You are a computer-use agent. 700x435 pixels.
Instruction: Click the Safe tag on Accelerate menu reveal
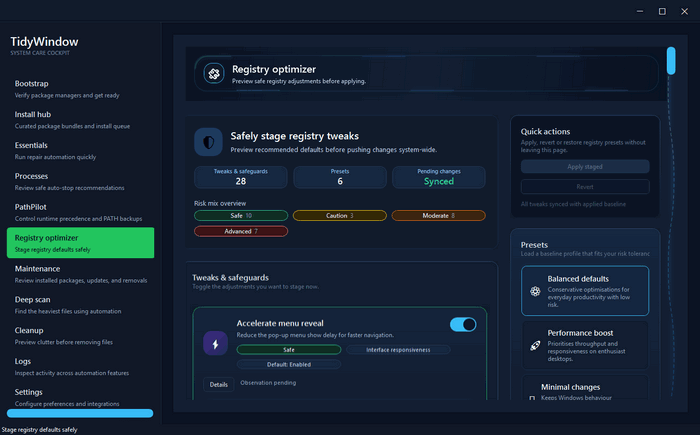[289, 350]
